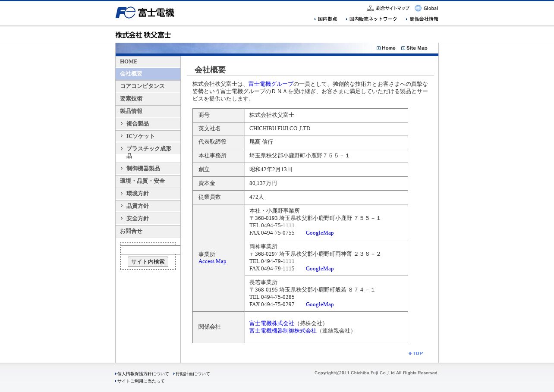Click the 80,137万円 capital value
Image resolution: width=554 pixels, height=392 pixels.
click(x=263, y=183)
